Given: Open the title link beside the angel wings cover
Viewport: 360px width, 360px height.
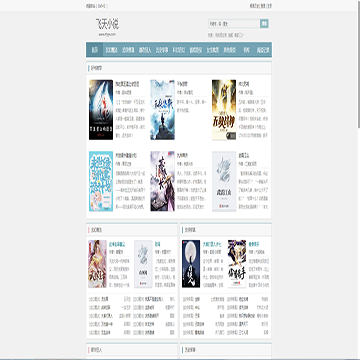Looking at the screenshot, I should tap(127, 83).
